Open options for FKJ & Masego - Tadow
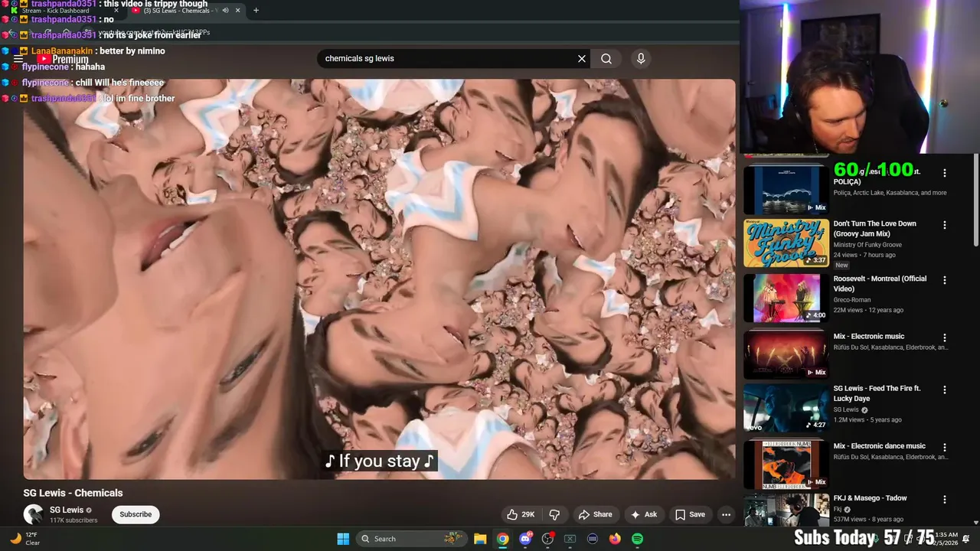Image resolution: width=980 pixels, height=551 pixels. point(944,499)
